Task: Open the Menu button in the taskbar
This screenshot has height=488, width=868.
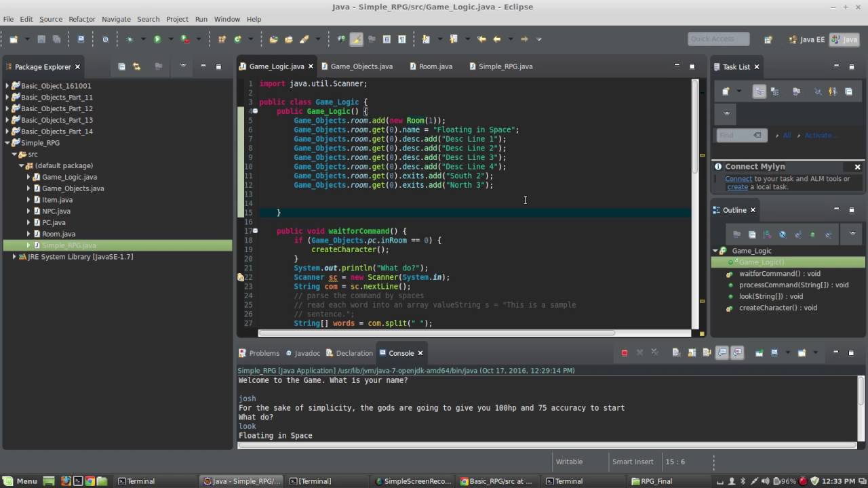Action: pyautogui.click(x=20, y=481)
